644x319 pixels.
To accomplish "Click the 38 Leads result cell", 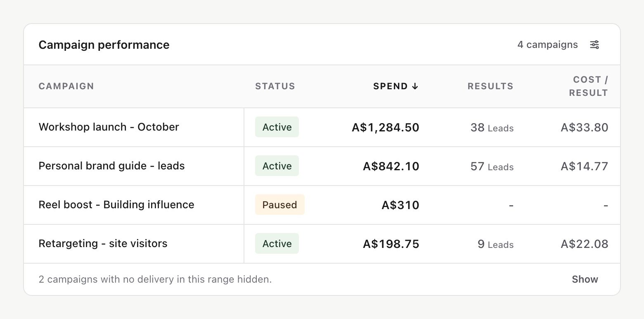I will pyautogui.click(x=492, y=127).
